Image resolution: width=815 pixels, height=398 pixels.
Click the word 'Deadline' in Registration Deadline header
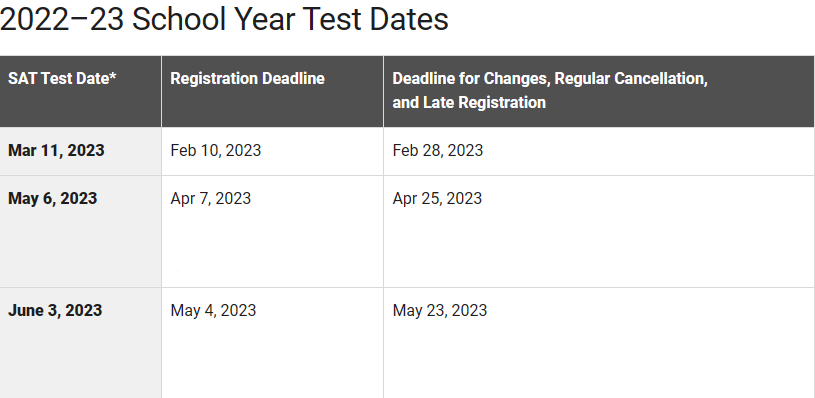click(293, 78)
